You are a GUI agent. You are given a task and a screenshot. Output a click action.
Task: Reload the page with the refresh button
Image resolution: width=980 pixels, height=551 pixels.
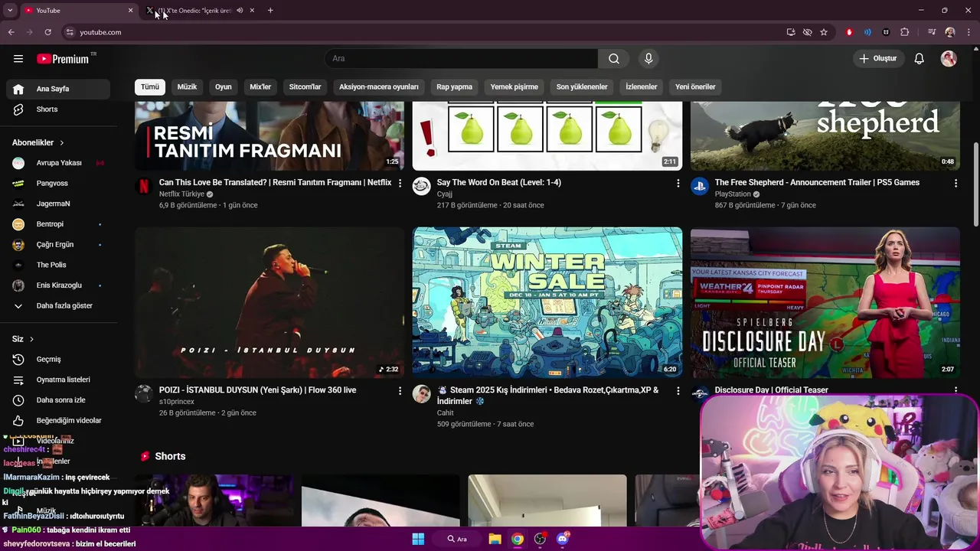pos(47,32)
